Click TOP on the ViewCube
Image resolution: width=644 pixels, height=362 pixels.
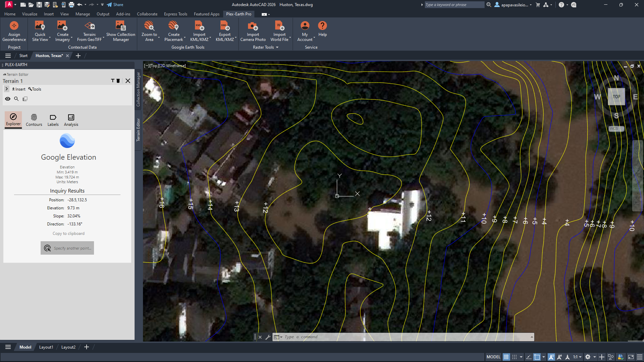pos(616,97)
